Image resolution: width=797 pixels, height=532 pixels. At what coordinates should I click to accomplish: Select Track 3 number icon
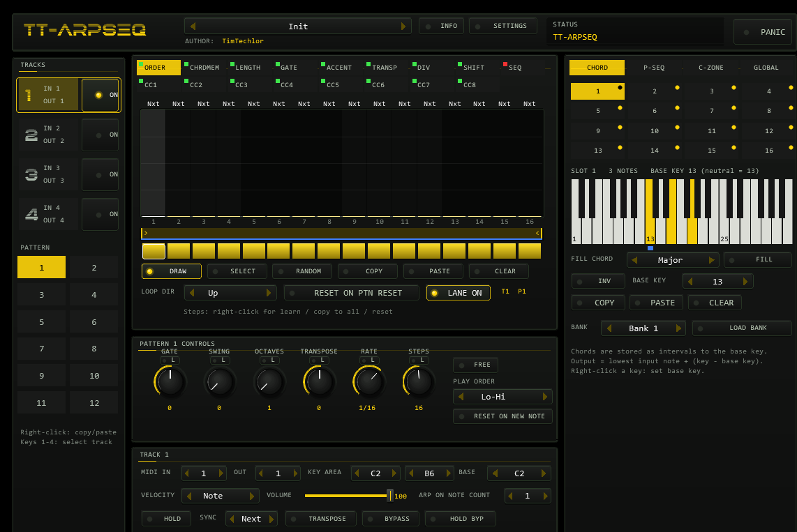[x=31, y=174]
